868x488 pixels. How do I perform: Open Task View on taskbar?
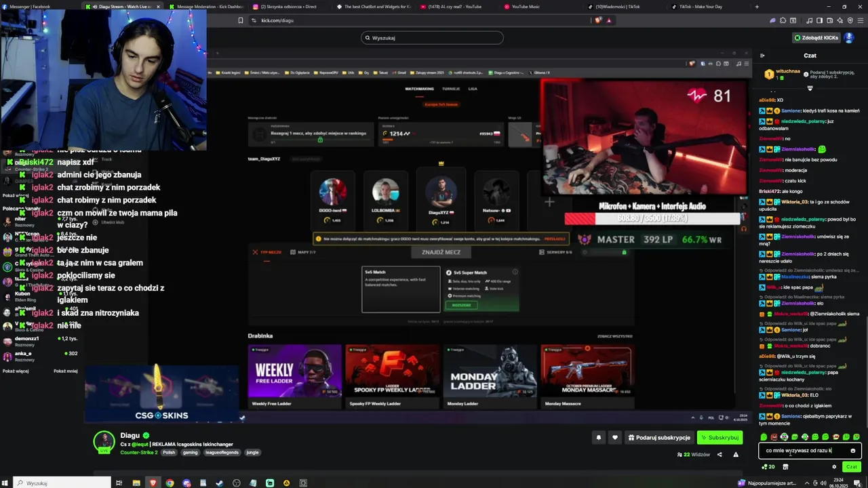pyautogui.click(x=119, y=483)
